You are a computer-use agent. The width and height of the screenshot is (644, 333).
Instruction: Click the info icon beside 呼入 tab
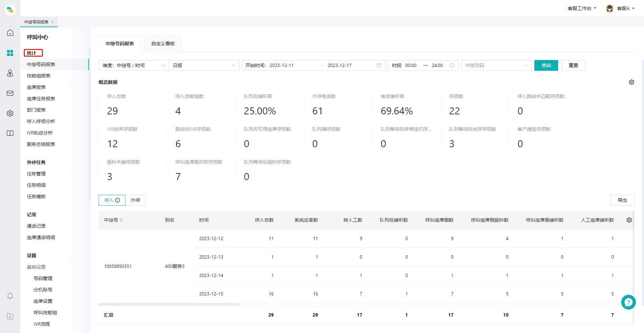point(117,200)
